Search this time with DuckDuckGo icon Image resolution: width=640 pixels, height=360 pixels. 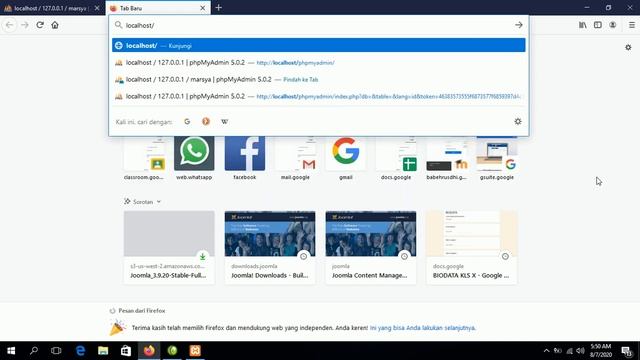[x=206, y=122]
